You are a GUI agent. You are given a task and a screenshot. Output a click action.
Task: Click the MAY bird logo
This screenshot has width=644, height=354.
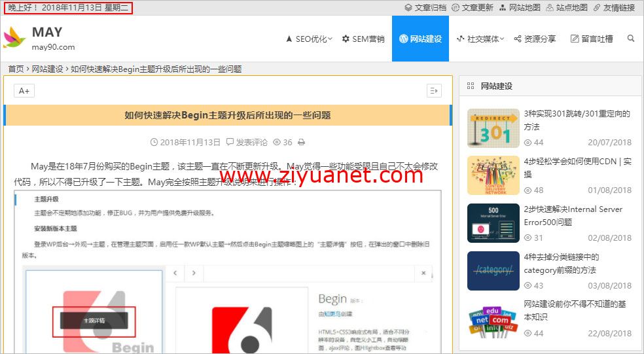point(14,37)
